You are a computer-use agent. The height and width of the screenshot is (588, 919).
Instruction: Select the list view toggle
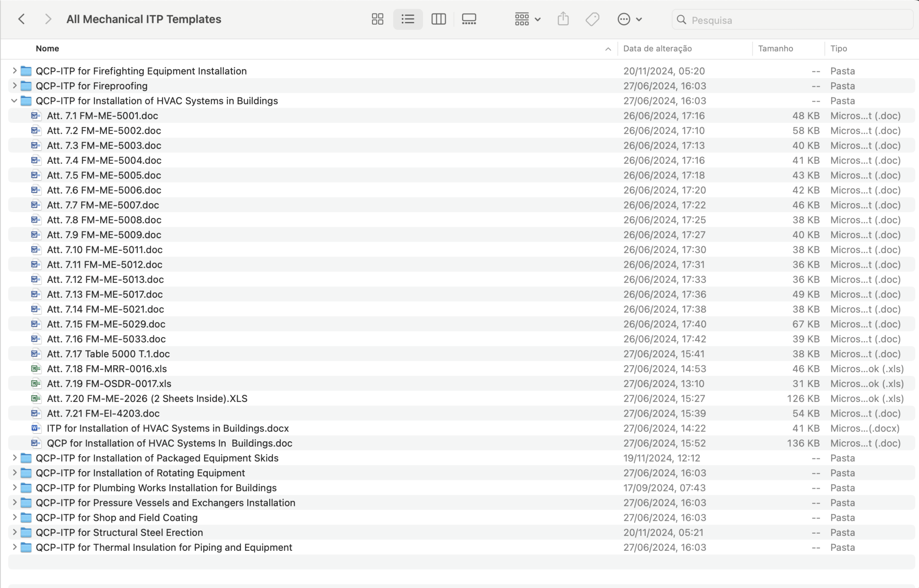407,19
